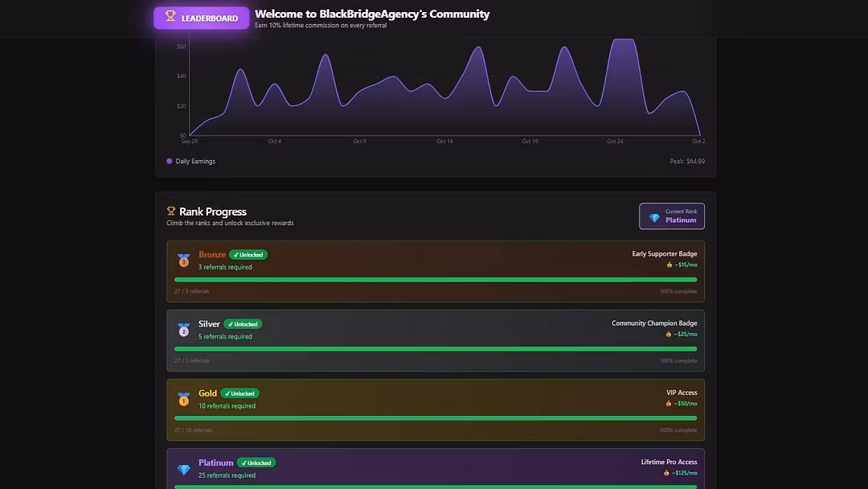Click the Community Champion Badge reward label
This screenshot has height=489, width=868.
point(654,323)
